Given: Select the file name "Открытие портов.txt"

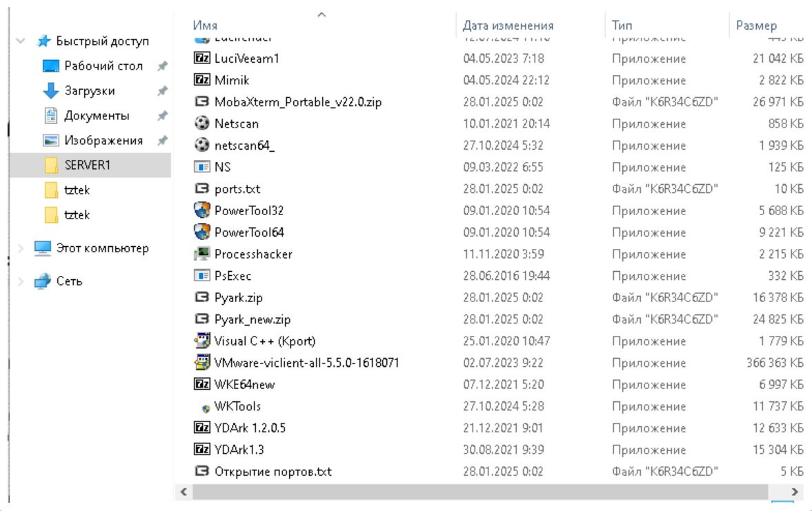Looking at the screenshot, I should (273, 472).
